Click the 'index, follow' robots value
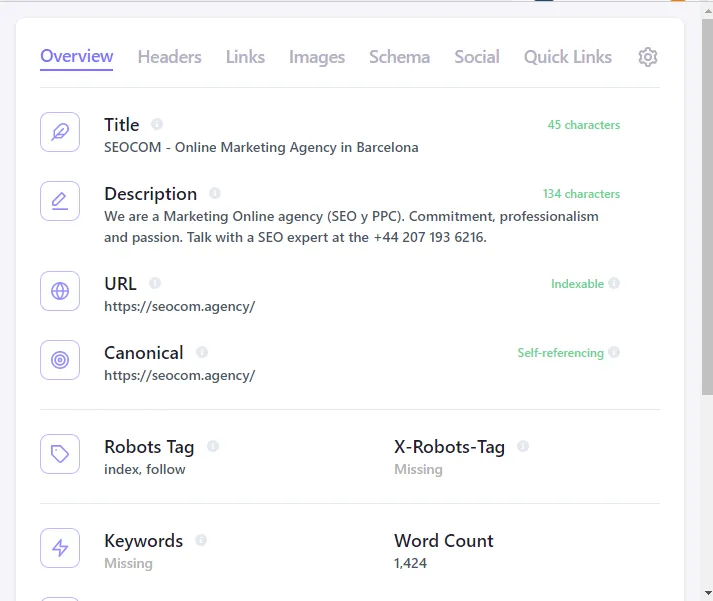This screenshot has height=601, width=713. point(145,469)
